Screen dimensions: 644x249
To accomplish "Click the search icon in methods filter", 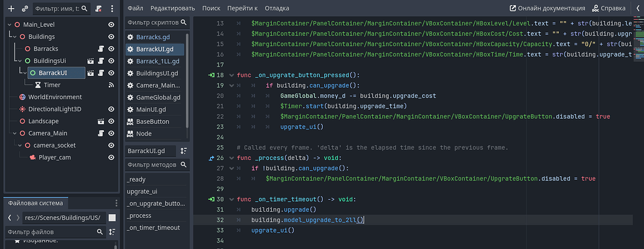I will pos(184,165).
